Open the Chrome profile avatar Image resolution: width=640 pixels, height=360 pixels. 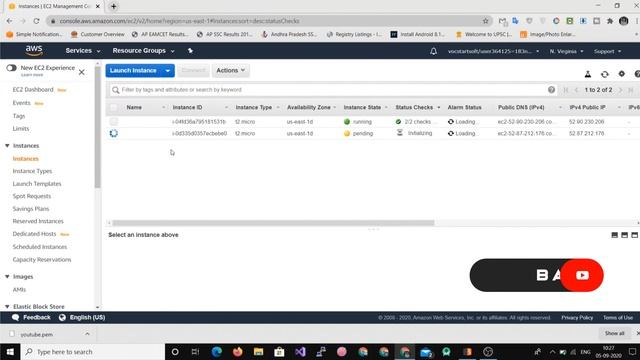point(623,21)
